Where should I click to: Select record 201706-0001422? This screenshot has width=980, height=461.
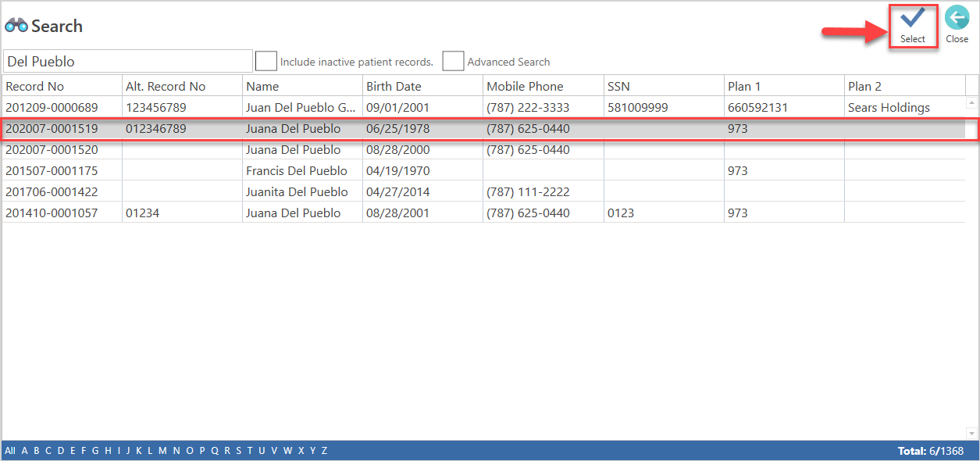pyautogui.click(x=483, y=191)
